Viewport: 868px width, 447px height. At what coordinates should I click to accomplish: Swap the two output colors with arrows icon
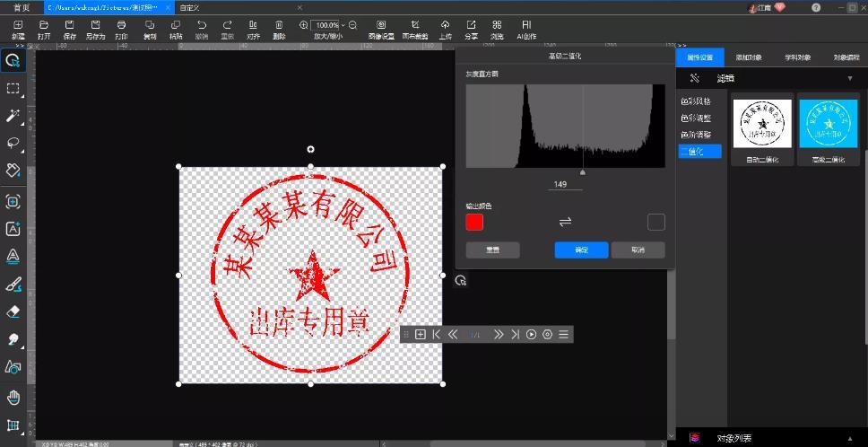565,222
